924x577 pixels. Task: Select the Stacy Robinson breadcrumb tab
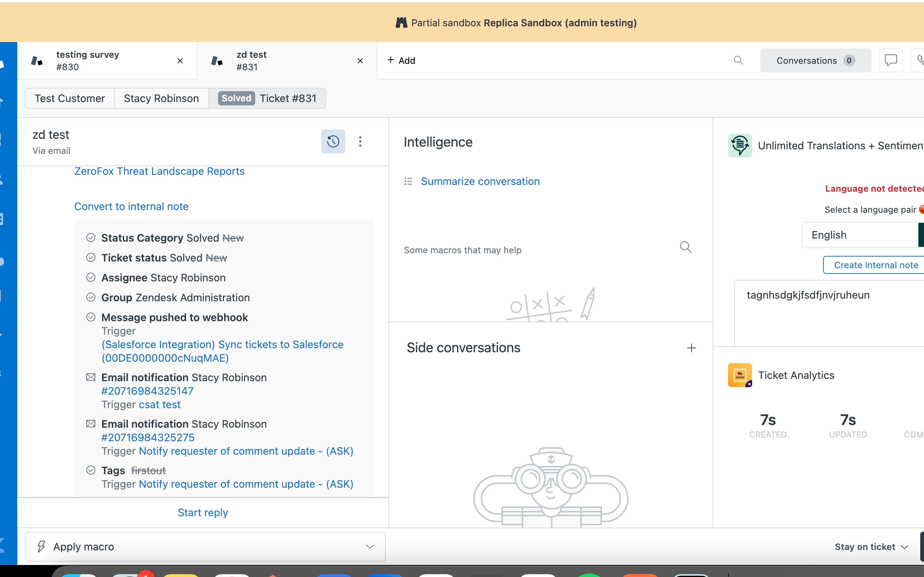pyautogui.click(x=161, y=98)
